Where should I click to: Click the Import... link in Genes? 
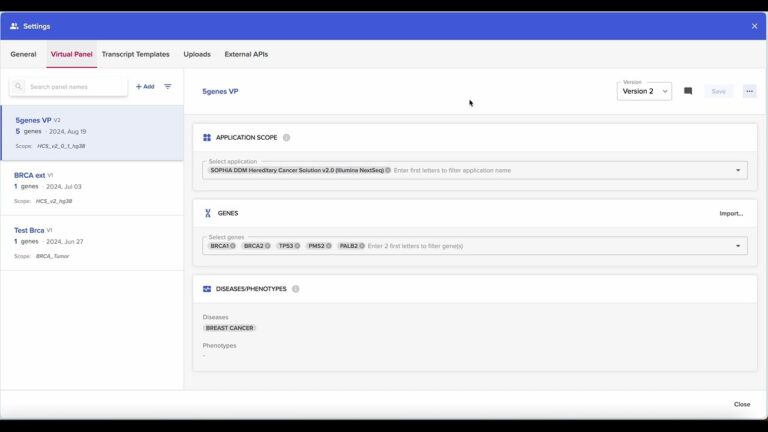731,213
